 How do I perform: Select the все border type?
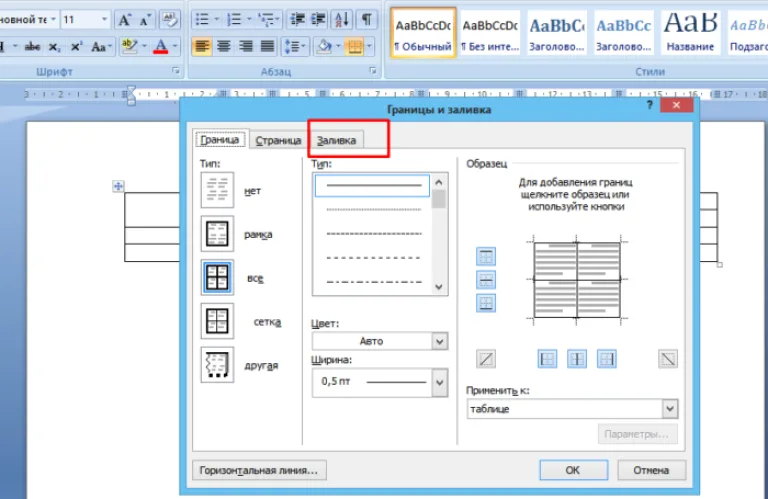217,277
